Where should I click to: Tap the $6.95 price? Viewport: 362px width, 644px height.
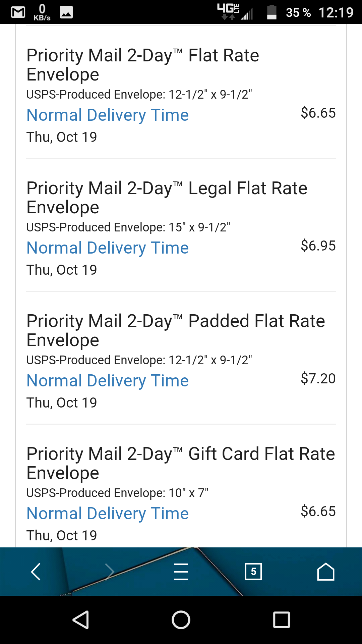pyautogui.click(x=318, y=246)
